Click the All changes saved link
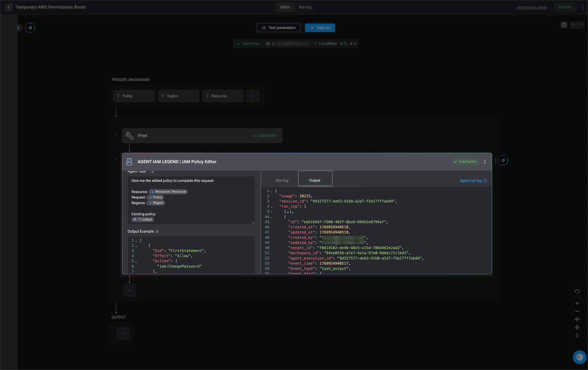This screenshot has height=370, width=588. 531,8
